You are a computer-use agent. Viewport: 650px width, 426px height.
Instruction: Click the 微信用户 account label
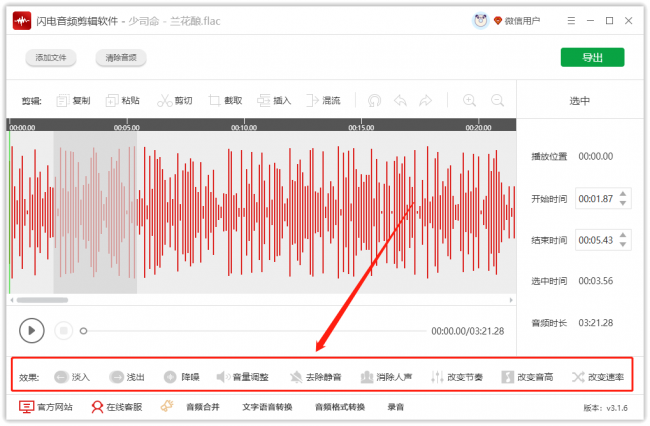(x=522, y=21)
